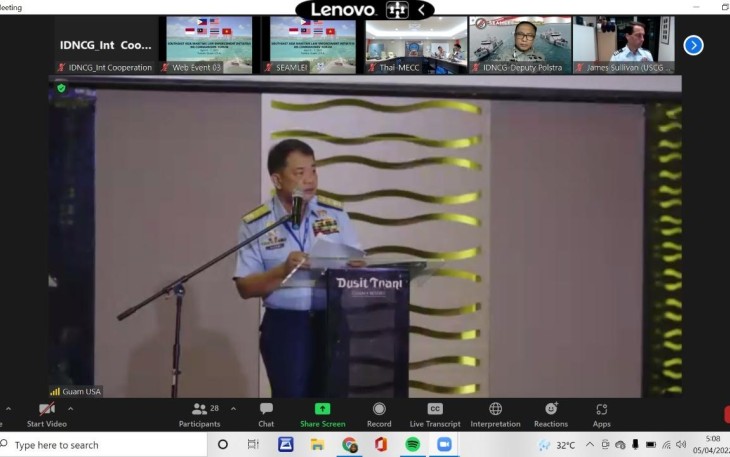This screenshot has height=457, width=730.
Task: Expand caret next to Participants
Action: [233, 409]
